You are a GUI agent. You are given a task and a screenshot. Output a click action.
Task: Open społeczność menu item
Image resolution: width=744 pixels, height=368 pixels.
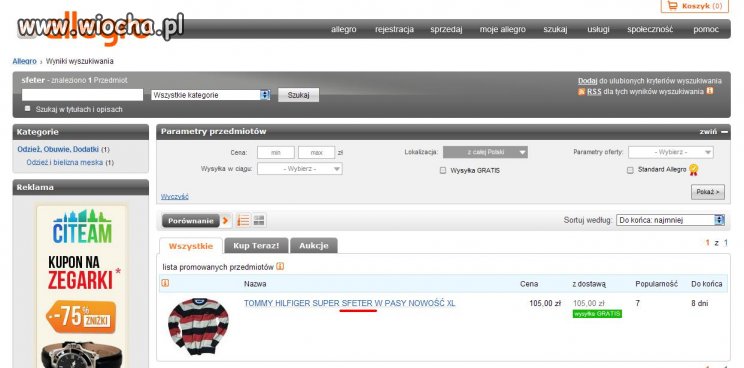[650, 29]
